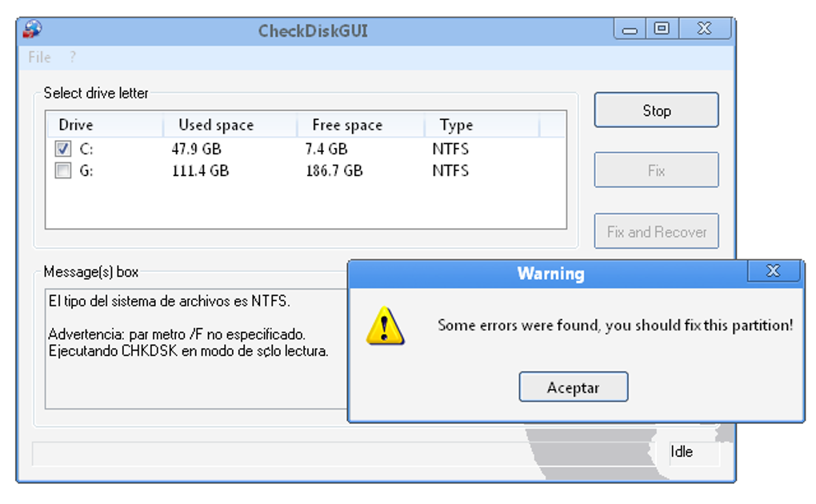
Task: Click the 'Some errors were found' warning text
Action: [x=615, y=326]
